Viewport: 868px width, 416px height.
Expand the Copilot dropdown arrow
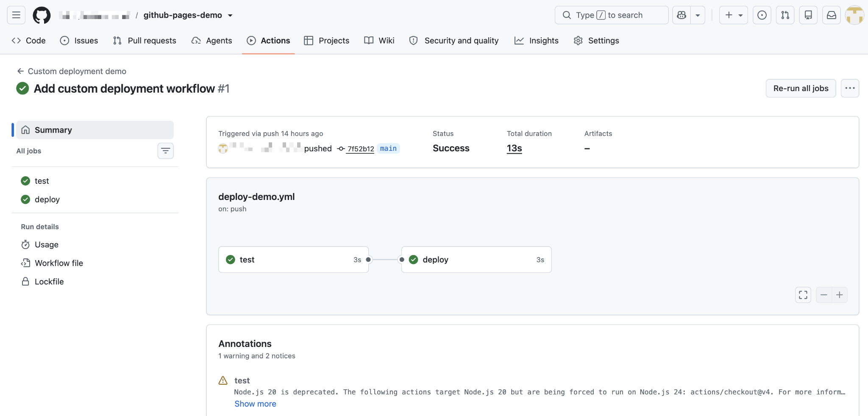698,15
